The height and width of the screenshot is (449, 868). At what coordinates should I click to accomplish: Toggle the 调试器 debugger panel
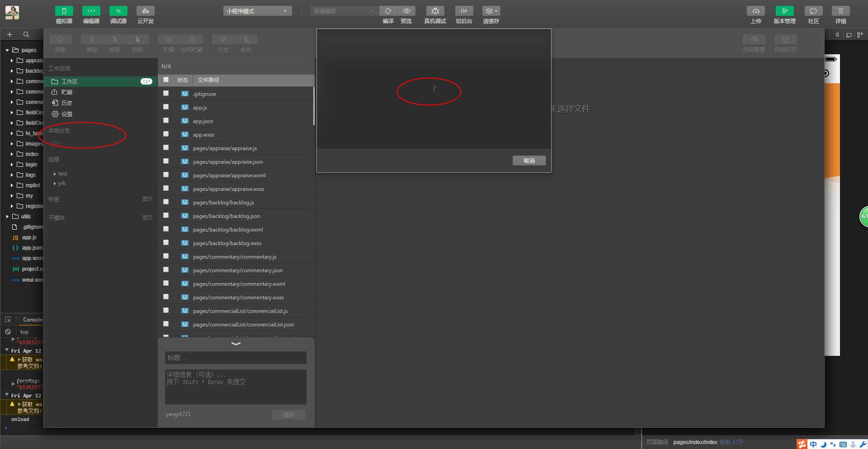118,11
